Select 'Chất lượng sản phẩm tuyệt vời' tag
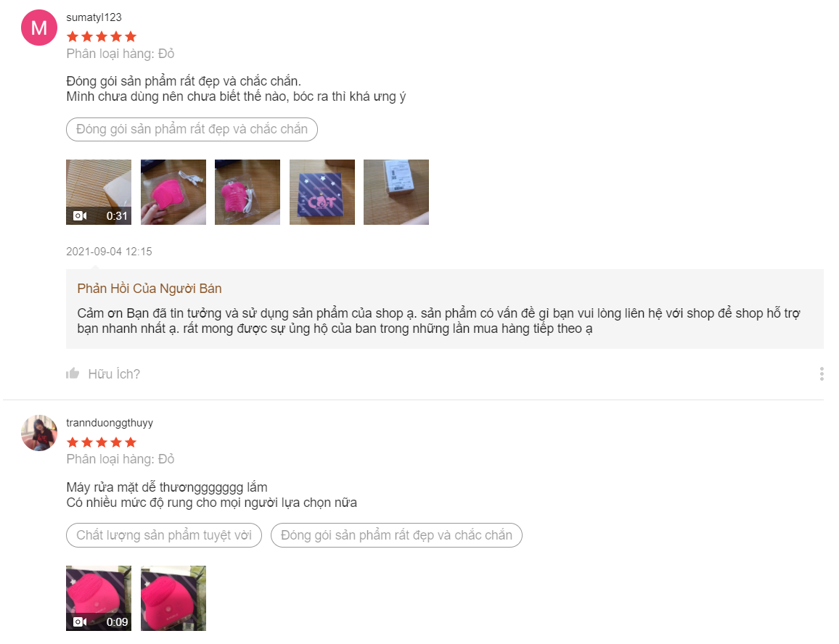Viewport: 839px width, 644px height. coord(164,535)
